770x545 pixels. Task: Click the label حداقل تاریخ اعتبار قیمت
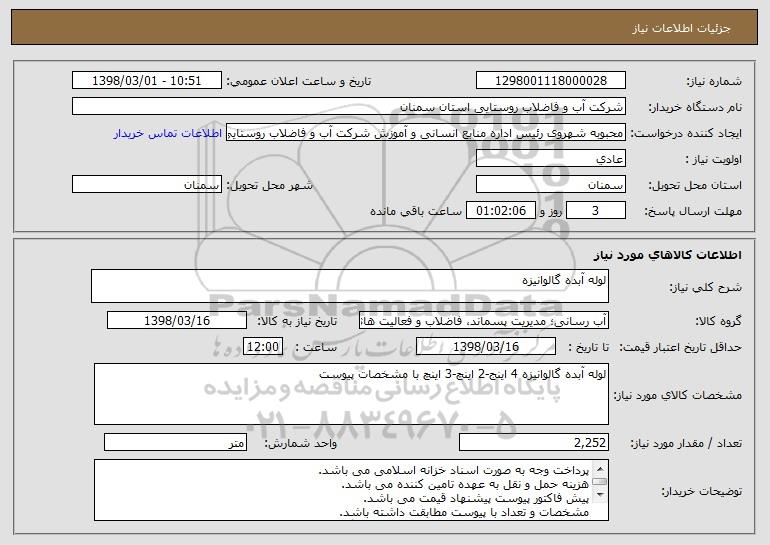pyautogui.click(x=681, y=348)
